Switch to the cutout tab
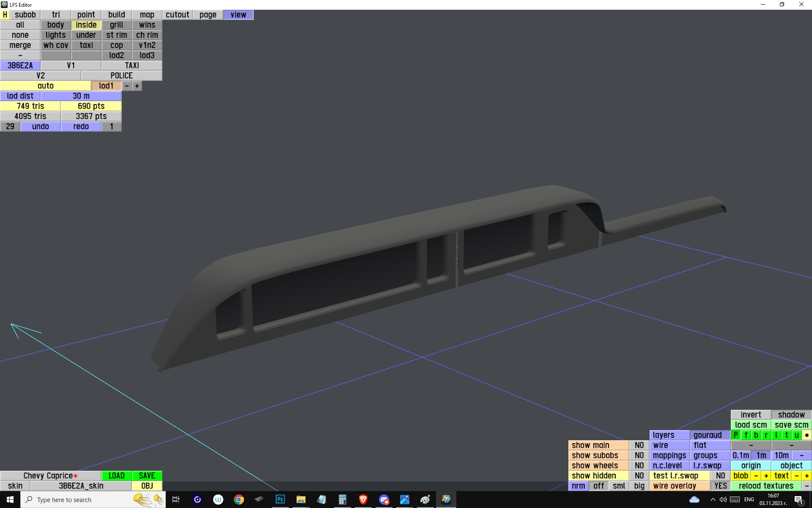 pyautogui.click(x=177, y=15)
